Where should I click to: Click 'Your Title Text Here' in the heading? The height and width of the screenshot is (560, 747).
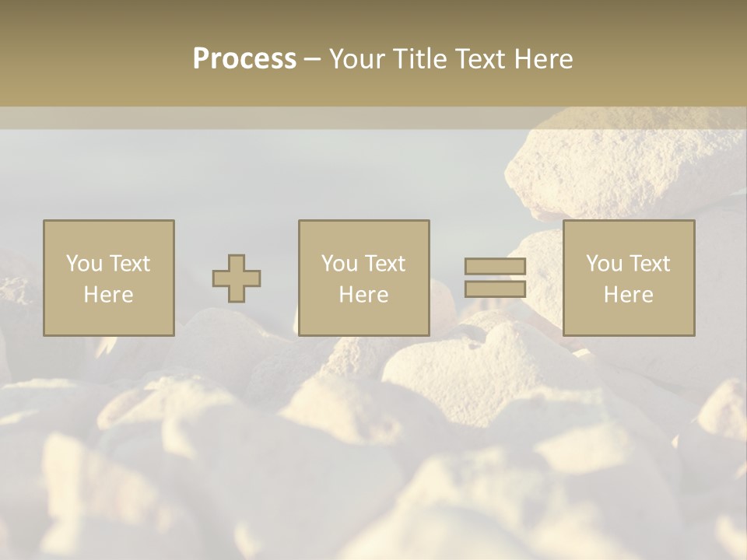click(451, 59)
